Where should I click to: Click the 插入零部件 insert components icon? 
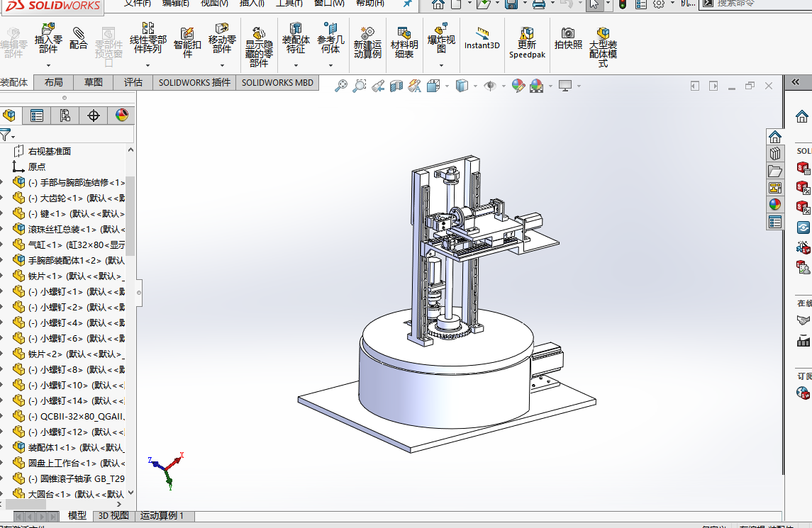(x=48, y=38)
